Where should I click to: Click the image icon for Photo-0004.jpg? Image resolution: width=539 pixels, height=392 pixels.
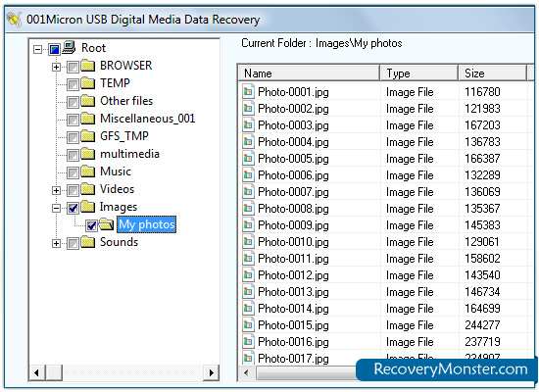click(x=248, y=142)
